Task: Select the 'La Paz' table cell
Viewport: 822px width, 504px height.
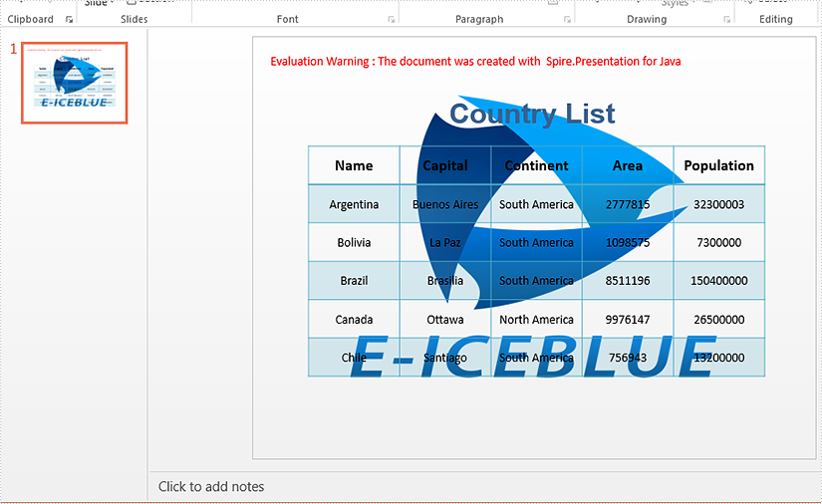Action: [445, 242]
